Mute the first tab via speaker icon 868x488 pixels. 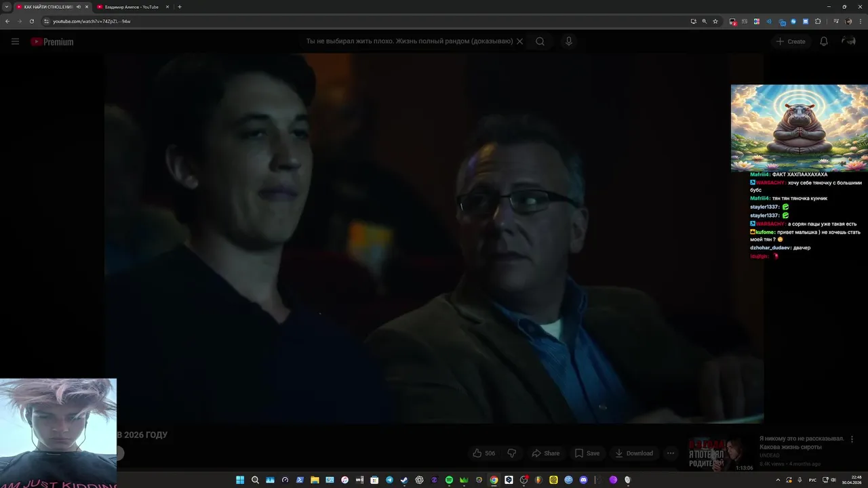79,7
